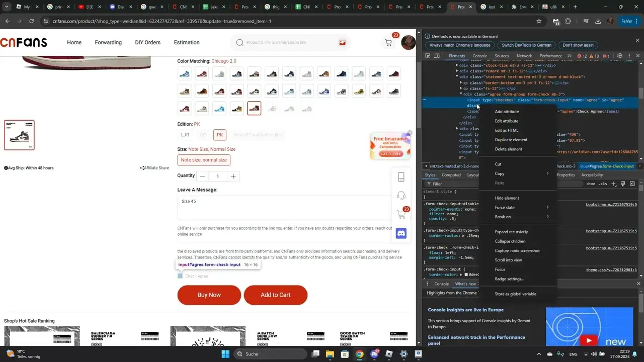Open DevTools settings gear

point(620,56)
